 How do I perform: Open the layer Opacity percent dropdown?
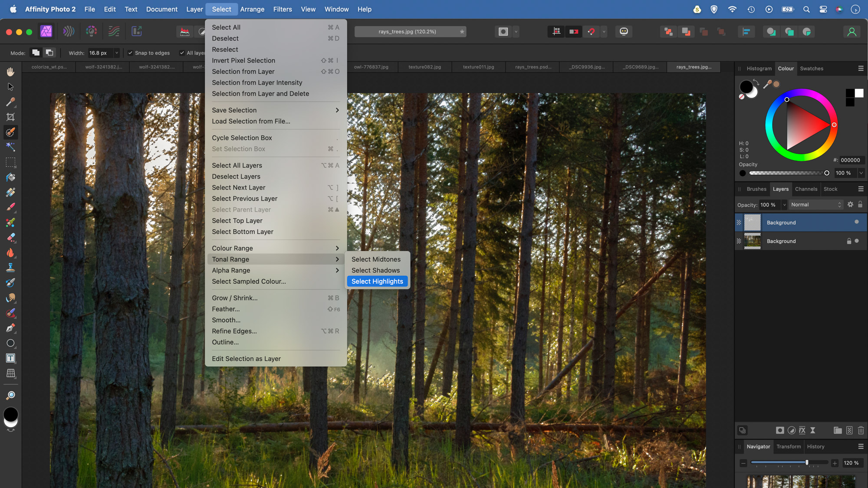click(784, 205)
